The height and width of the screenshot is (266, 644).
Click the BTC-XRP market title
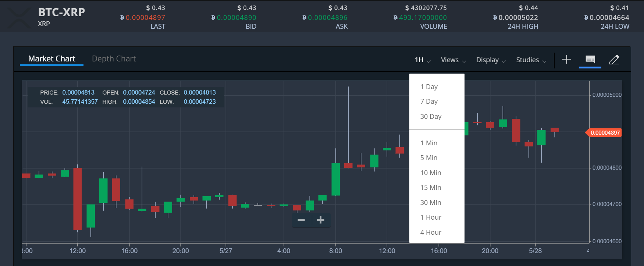(x=61, y=12)
